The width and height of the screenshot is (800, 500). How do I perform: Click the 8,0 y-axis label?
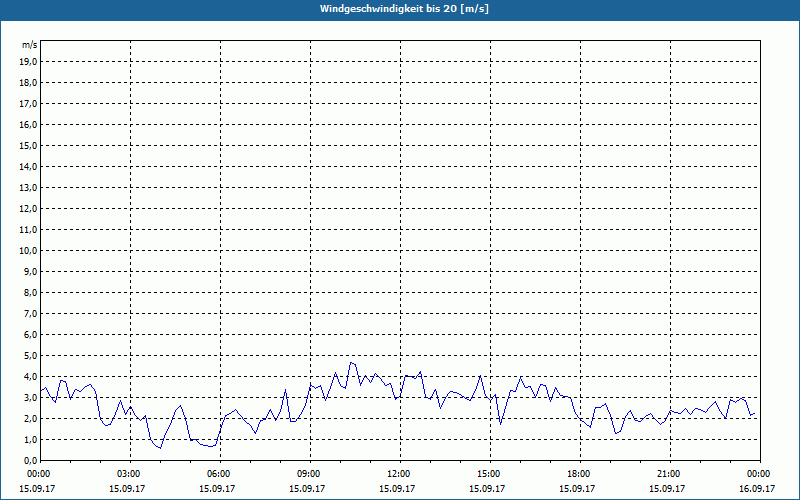(30, 293)
